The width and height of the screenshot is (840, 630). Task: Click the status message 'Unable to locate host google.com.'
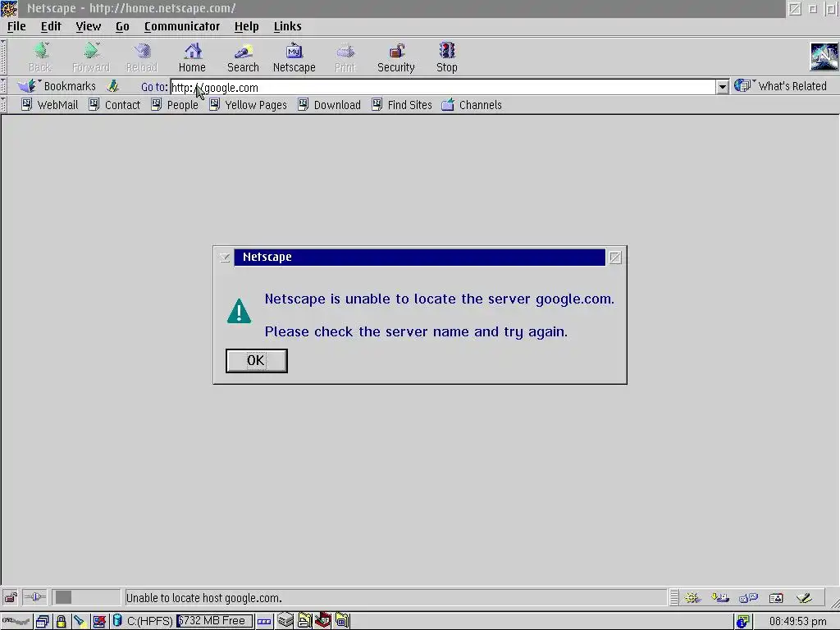tap(203, 598)
